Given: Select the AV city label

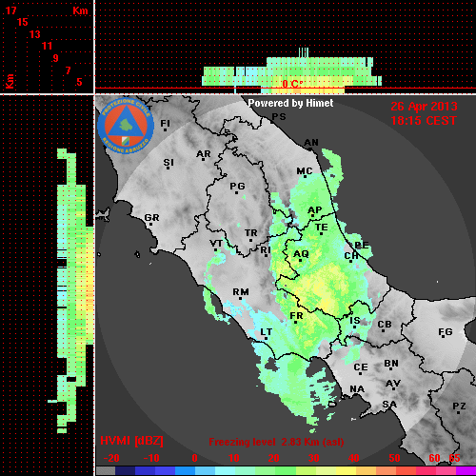Looking at the screenshot, I should coord(393,384).
